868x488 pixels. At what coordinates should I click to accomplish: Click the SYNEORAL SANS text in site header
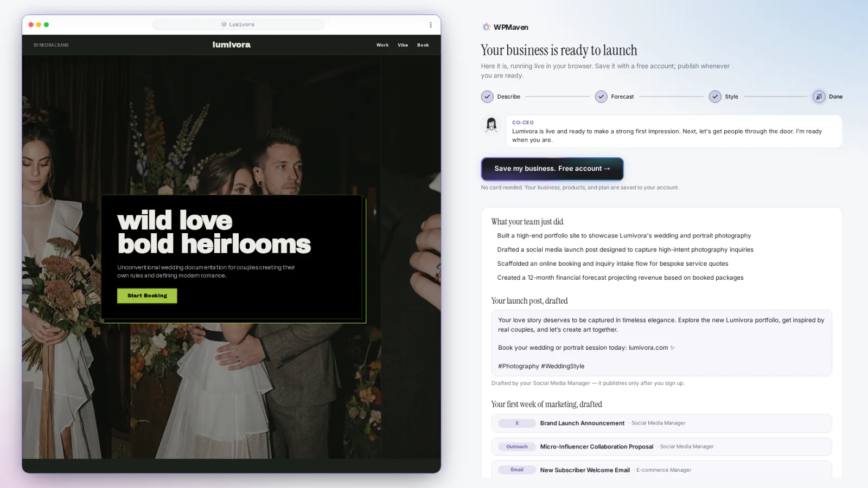51,45
